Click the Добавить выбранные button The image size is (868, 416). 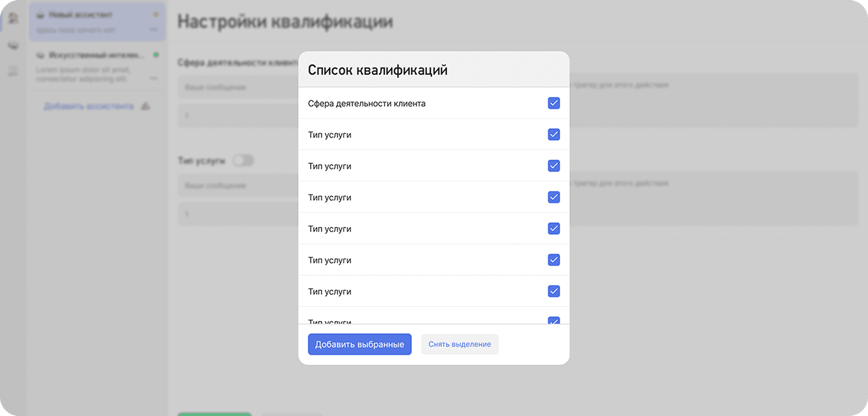coord(359,344)
